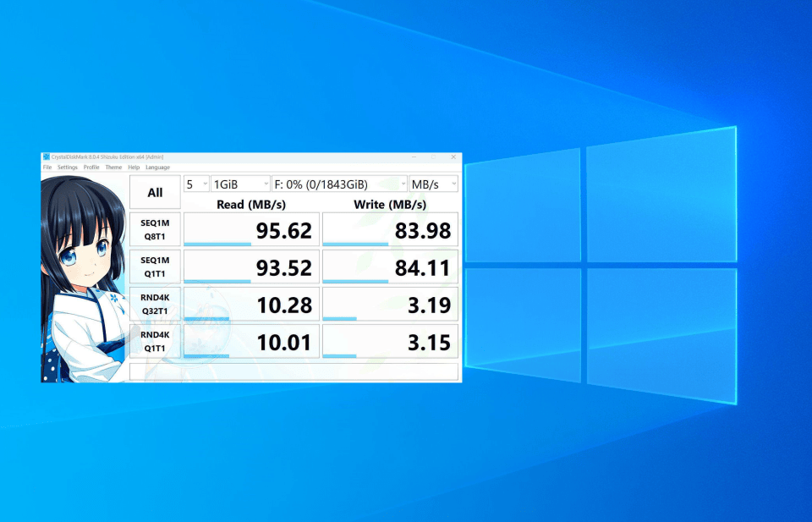Close the CrystalDiskMark window

coord(453,157)
